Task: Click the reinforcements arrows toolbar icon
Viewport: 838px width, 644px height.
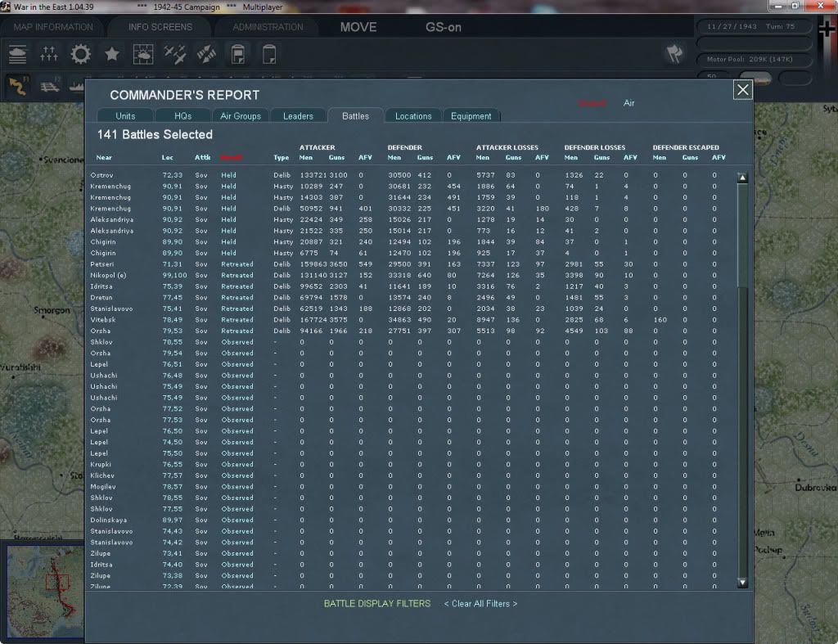Action: point(48,54)
